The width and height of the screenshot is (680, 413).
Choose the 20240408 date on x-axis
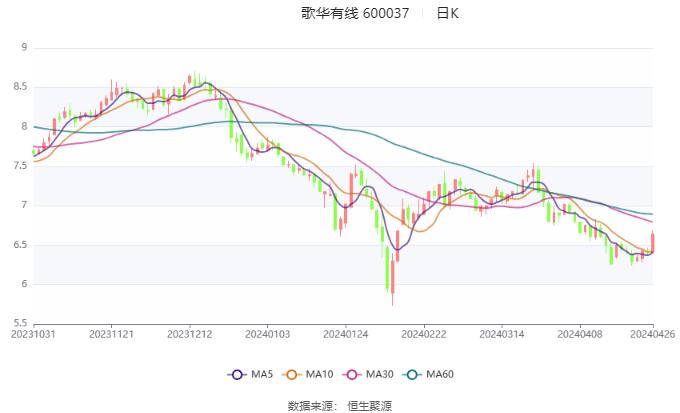[580, 334]
